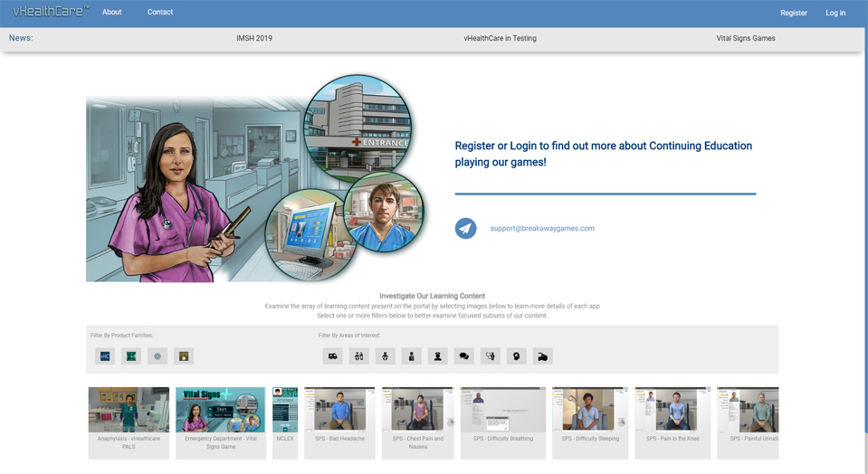Screen dimensions: 868x474
Task: Open the Contact page
Action: (x=160, y=12)
